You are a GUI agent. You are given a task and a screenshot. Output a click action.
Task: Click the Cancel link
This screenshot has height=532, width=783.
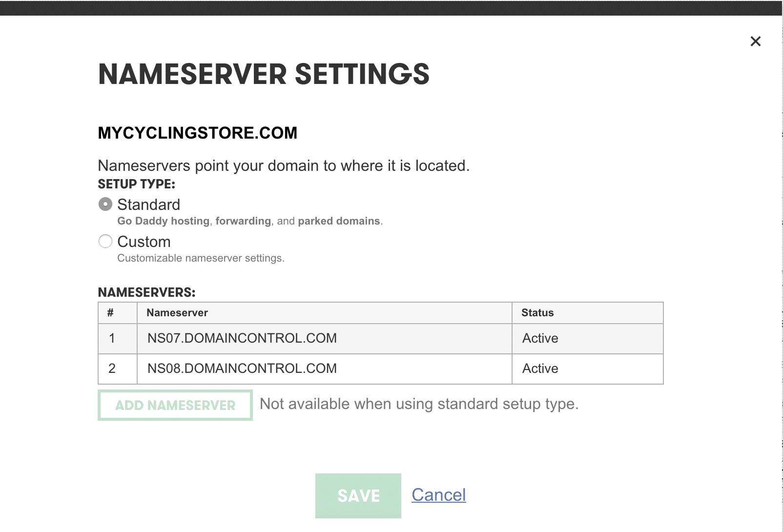pyautogui.click(x=438, y=495)
